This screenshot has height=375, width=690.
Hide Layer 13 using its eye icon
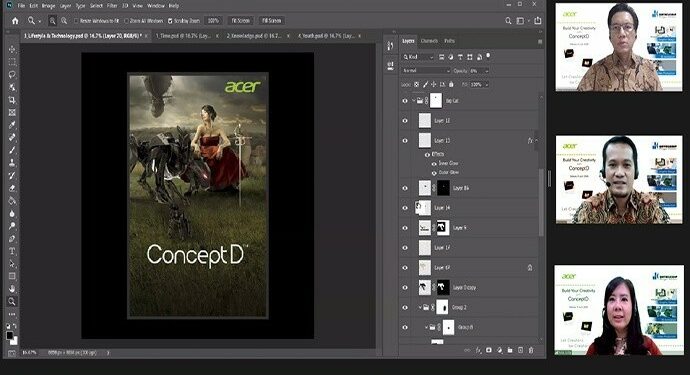pyautogui.click(x=405, y=140)
